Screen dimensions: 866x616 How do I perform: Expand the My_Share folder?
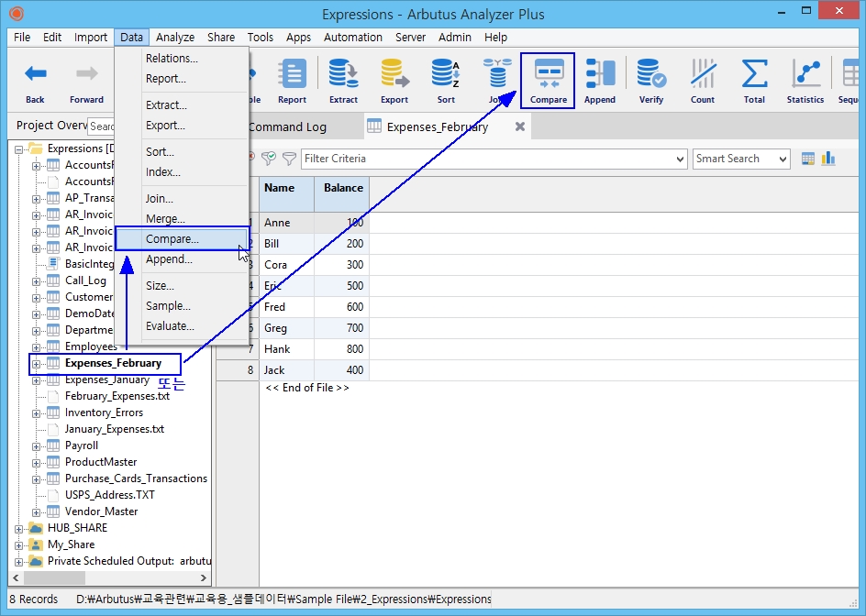coord(18,545)
